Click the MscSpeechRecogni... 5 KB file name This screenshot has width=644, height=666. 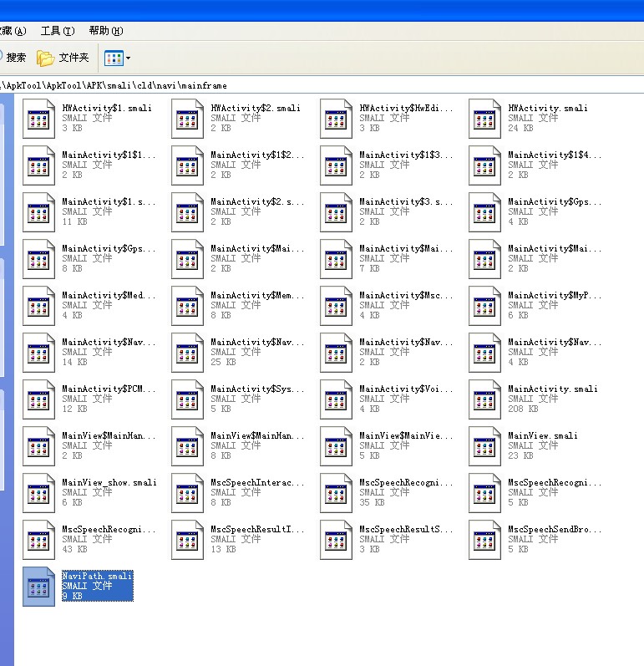point(555,482)
